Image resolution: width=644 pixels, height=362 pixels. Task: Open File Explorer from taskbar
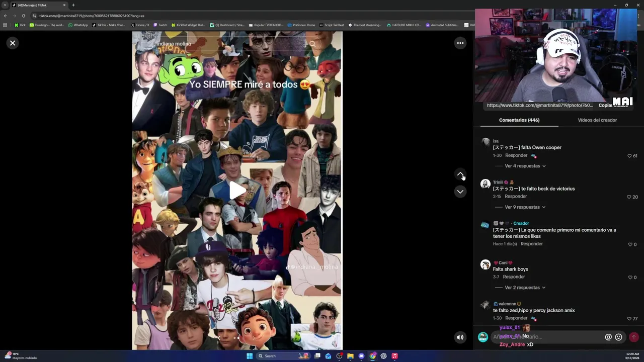pos(350,356)
